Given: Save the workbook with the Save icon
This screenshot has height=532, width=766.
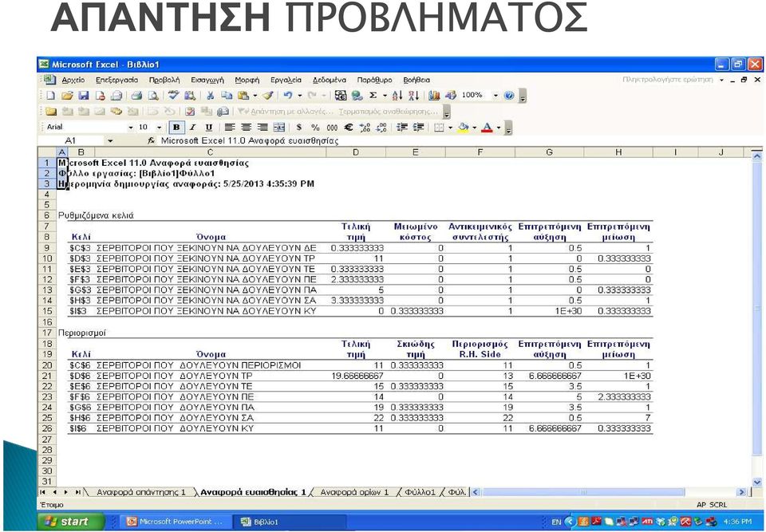Looking at the screenshot, I should (x=84, y=95).
